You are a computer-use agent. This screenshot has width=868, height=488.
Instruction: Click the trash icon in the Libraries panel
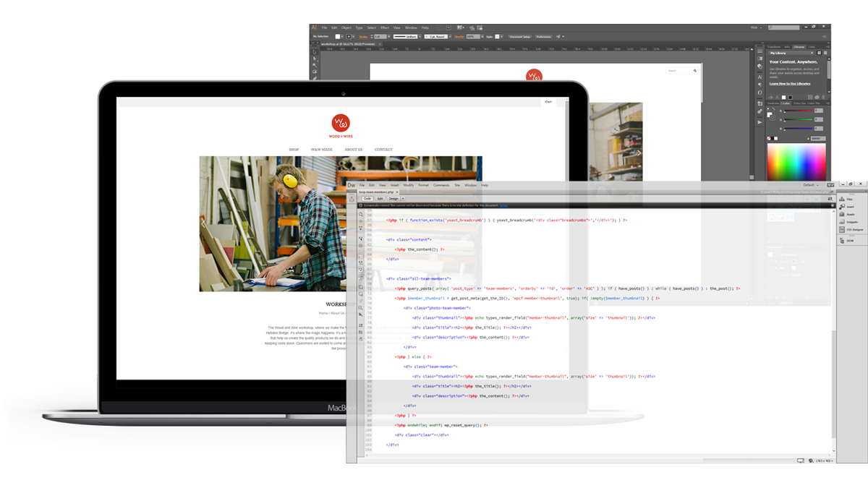[824, 98]
